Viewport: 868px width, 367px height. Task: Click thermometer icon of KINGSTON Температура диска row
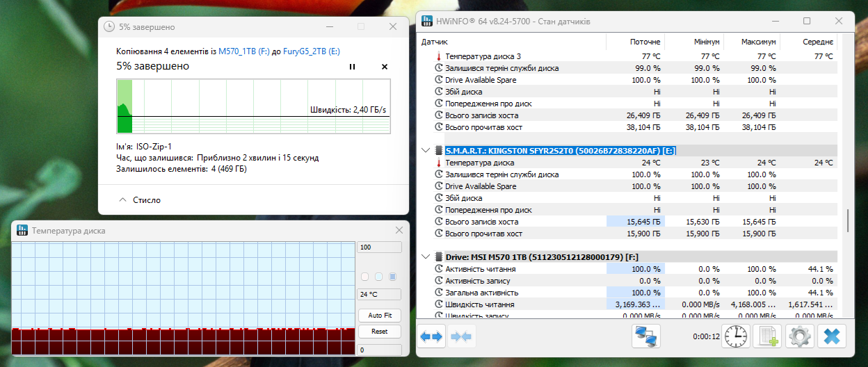click(x=438, y=163)
